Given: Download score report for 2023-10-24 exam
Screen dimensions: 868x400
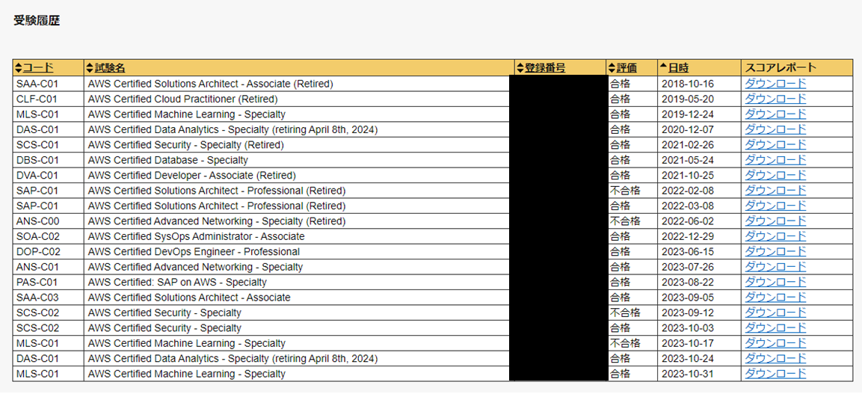Looking at the screenshot, I should 775,359.
